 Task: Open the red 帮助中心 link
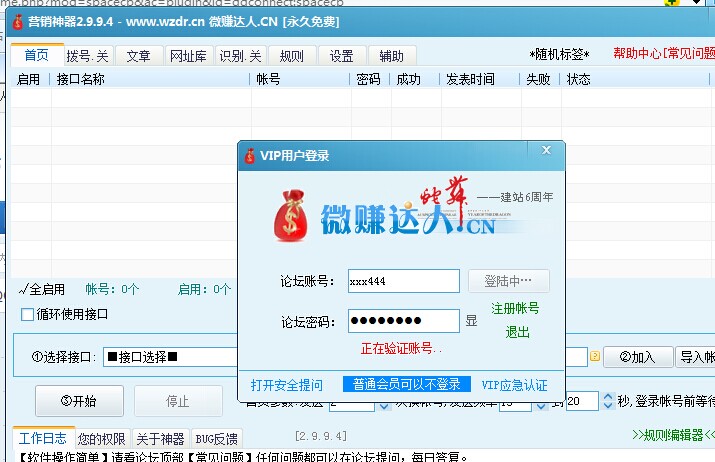[664, 53]
